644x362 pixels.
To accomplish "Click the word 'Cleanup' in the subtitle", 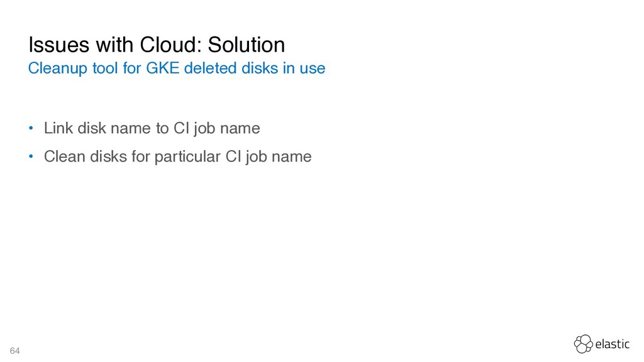I will (58, 69).
